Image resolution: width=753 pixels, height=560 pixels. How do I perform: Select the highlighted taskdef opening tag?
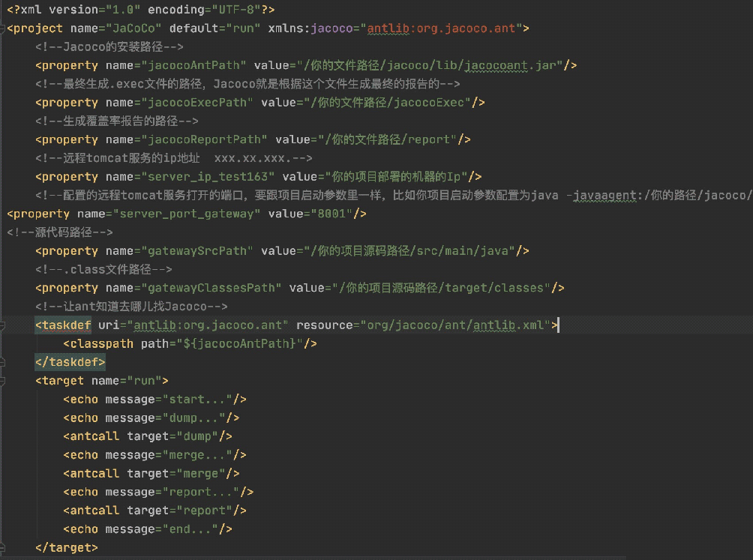pos(63,325)
